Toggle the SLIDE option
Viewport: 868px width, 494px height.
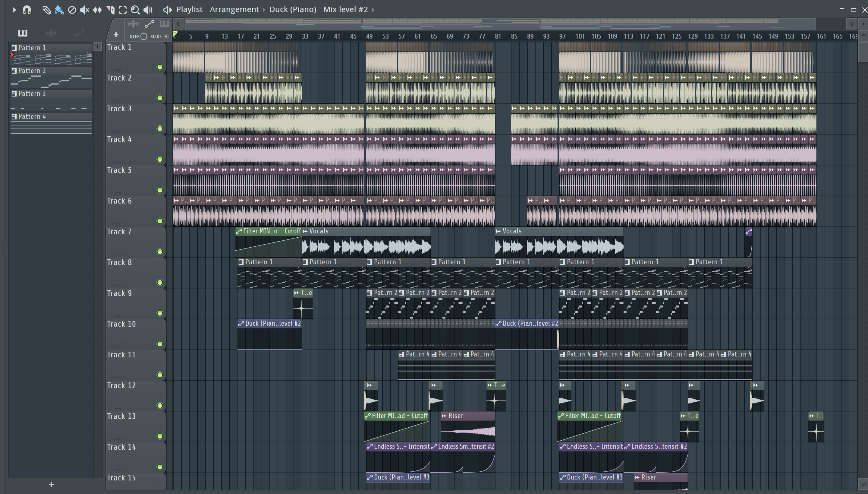coord(166,36)
